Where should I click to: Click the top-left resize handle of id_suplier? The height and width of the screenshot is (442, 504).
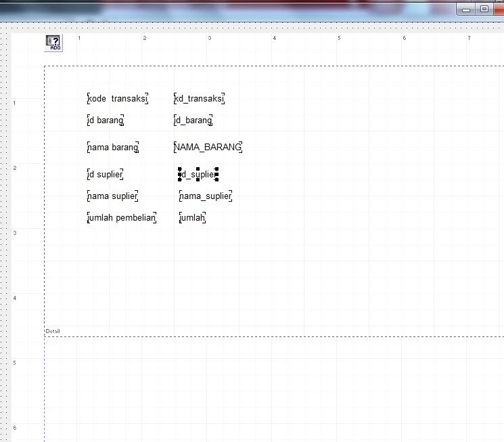click(x=179, y=169)
